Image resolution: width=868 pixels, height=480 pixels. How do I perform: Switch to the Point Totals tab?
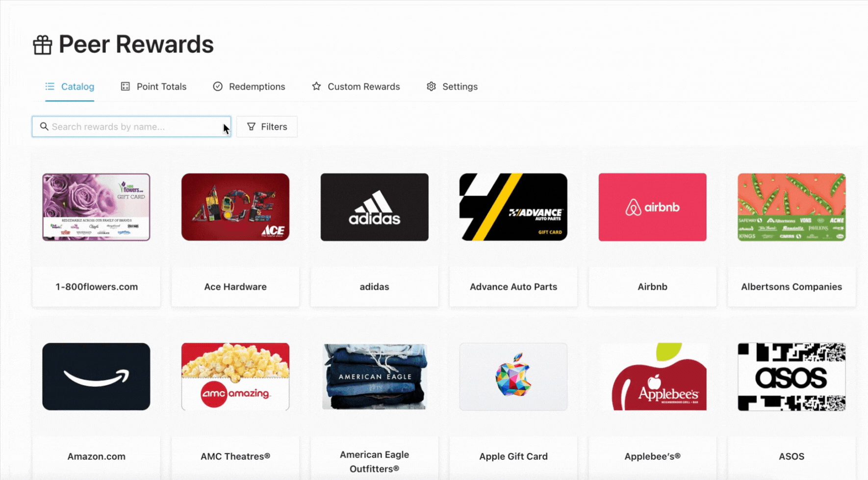tap(153, 86)
